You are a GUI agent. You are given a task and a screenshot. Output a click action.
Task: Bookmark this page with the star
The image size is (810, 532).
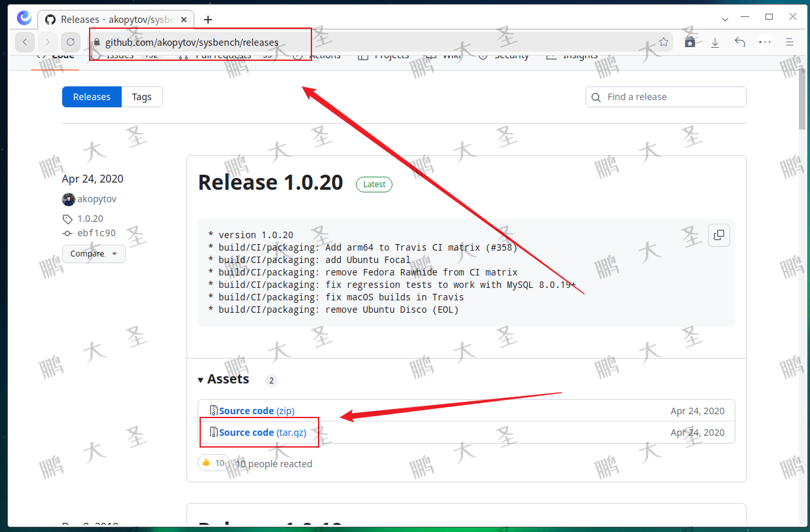pos(663,42)
